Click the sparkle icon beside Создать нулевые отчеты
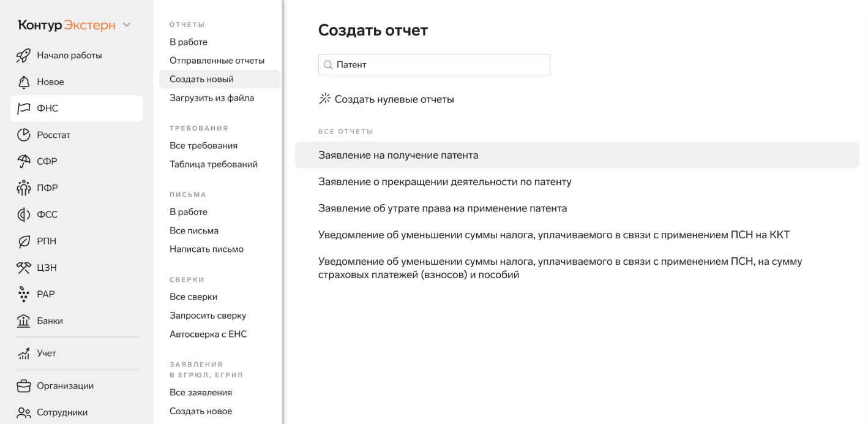868x424 pixels. coord(325,99)
